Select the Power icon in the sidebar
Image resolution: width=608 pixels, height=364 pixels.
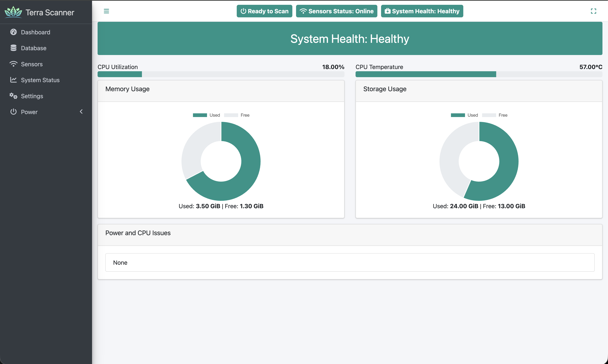(x=13, y=112)
